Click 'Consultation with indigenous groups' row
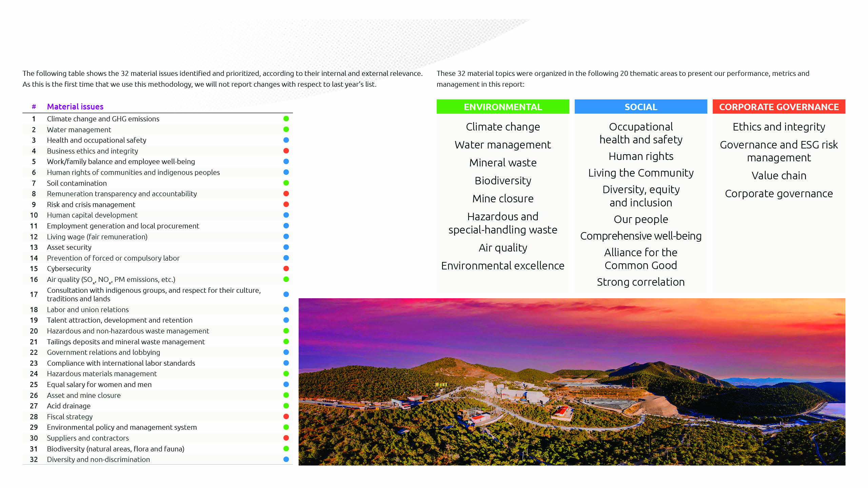This screenshot has height=488, width=868. tap(158, 294)
